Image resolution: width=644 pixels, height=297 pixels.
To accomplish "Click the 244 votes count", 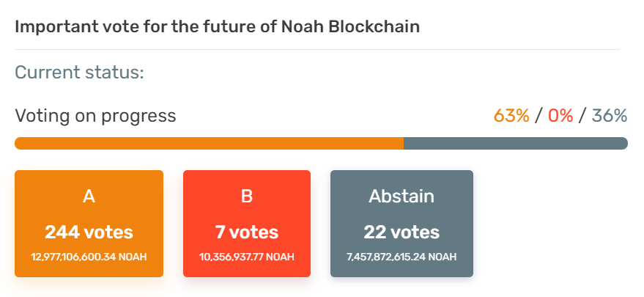I will click(x=89, y=232).
